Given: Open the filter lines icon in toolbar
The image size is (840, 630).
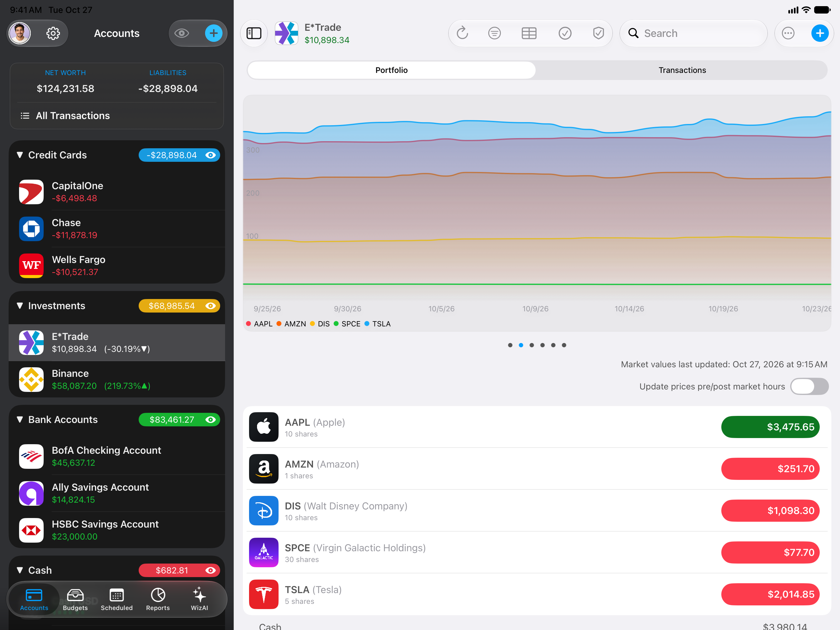Looking at the screenshot, I should click(494, 34).
